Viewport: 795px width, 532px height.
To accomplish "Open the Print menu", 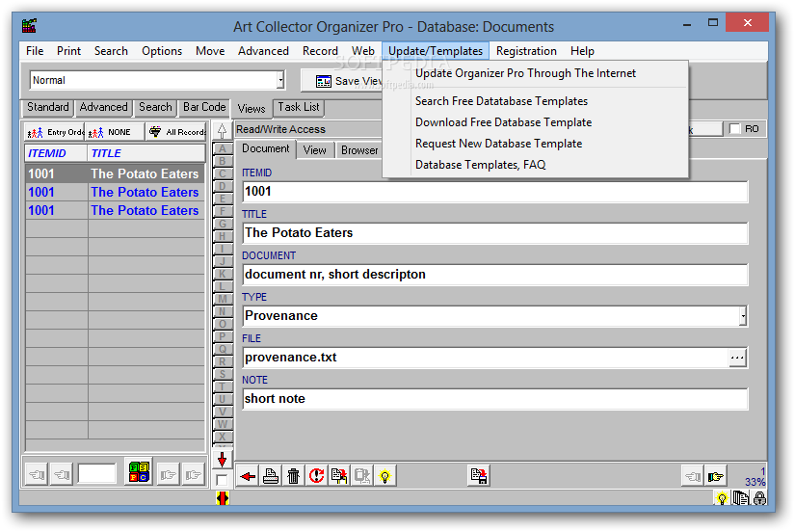I will (68, 51).
